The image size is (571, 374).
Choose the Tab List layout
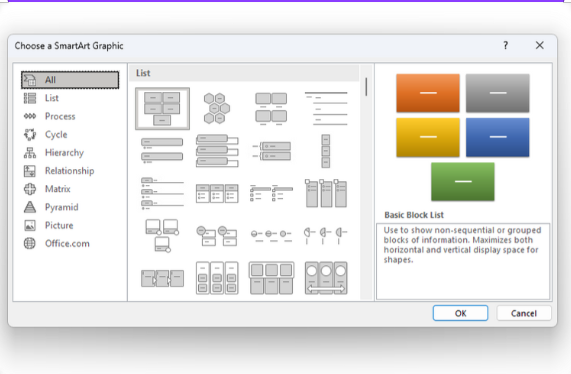coord(162,193)
